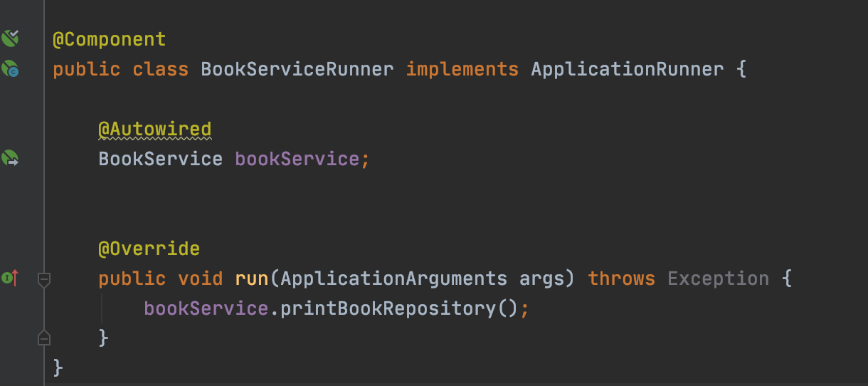The image size is (868, 386).
Task: Click the printBookRepository method call
Action: pos(388,308)
